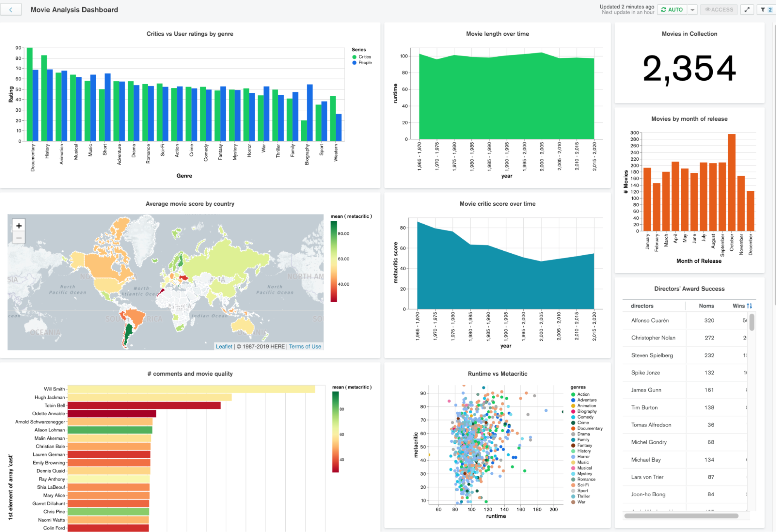Open the Terms of Use link
The width and height of the screenshot is (776, 532).
pyautogui.click(x=305, y=347)
